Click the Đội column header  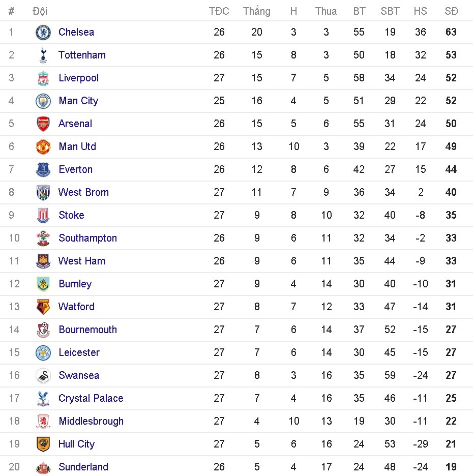pos(40,11)
